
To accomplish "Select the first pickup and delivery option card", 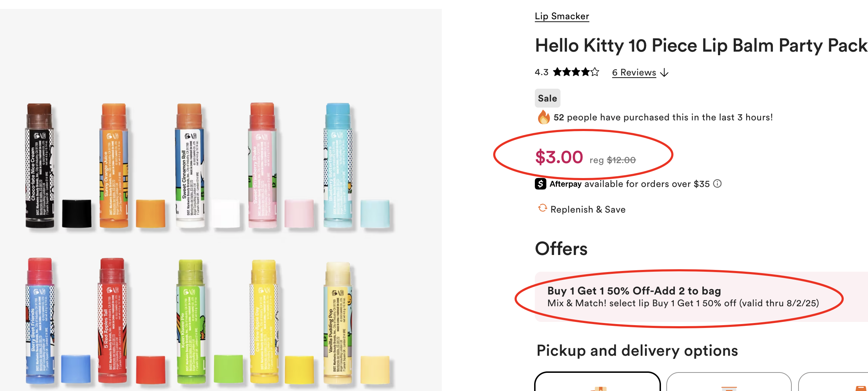I will pyautogui.click(x=598, y=382).
